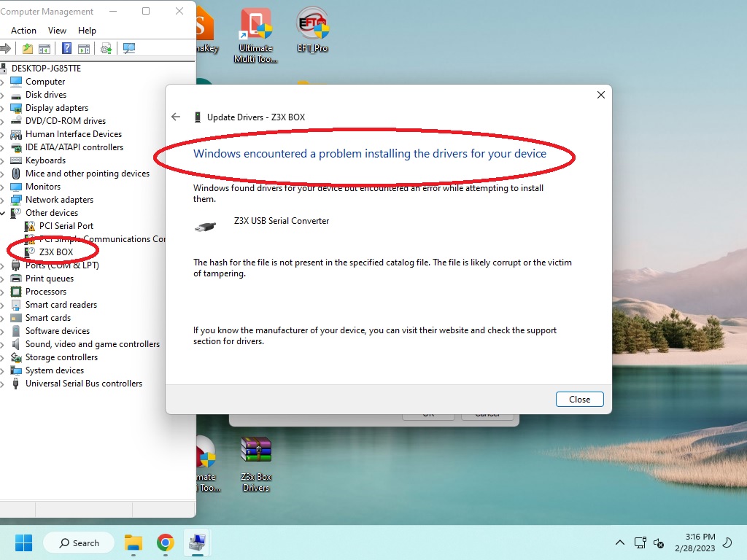747x560 pixels.
Task: Select Sound, video and game controllers
Action: (93, 344)
